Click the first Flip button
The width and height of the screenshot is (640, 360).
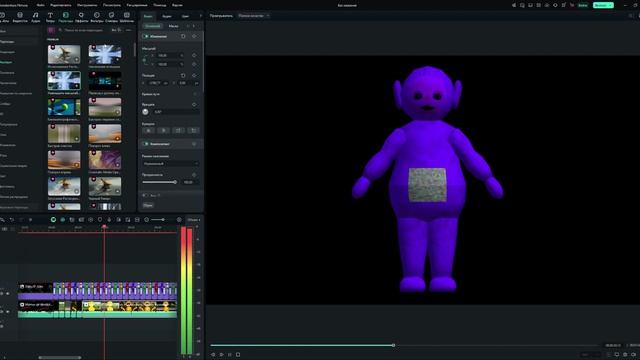(148, 131)
